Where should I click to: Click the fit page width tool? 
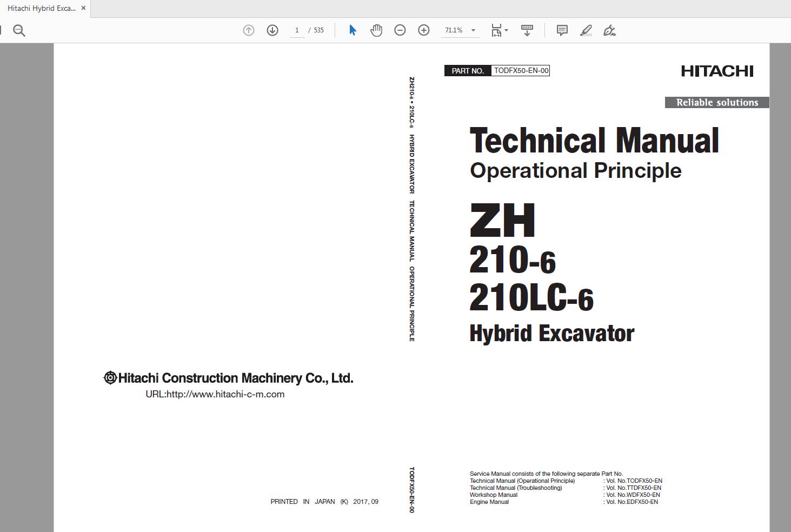coord(496,30)
